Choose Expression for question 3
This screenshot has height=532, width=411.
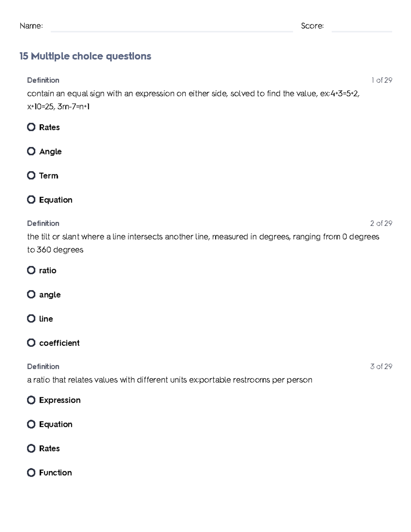point(31,400)
